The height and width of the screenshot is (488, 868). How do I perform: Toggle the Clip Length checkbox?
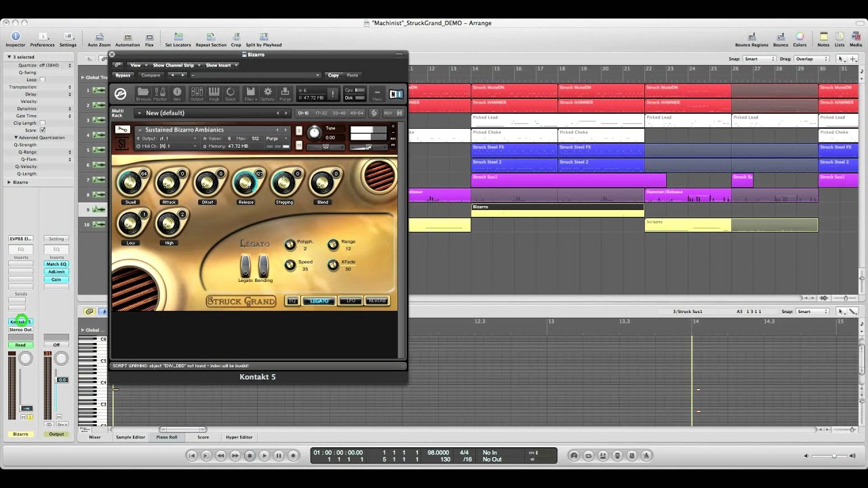click(42, 123)
